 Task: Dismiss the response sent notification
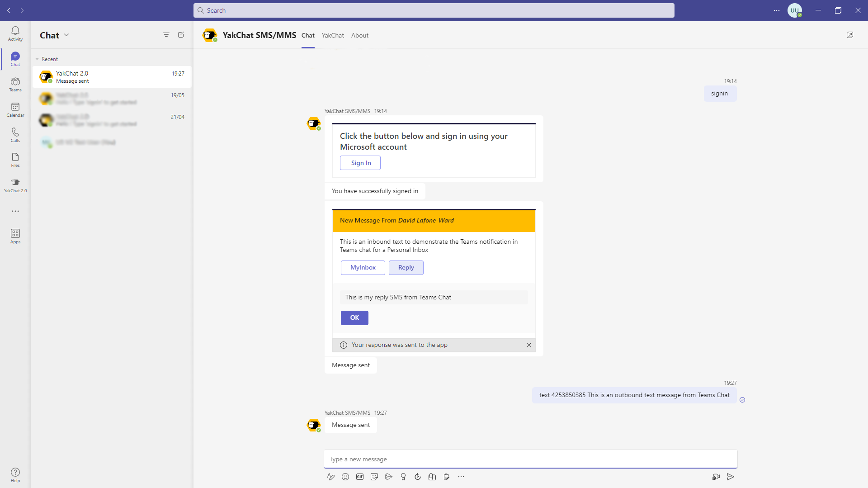point(529,345)
